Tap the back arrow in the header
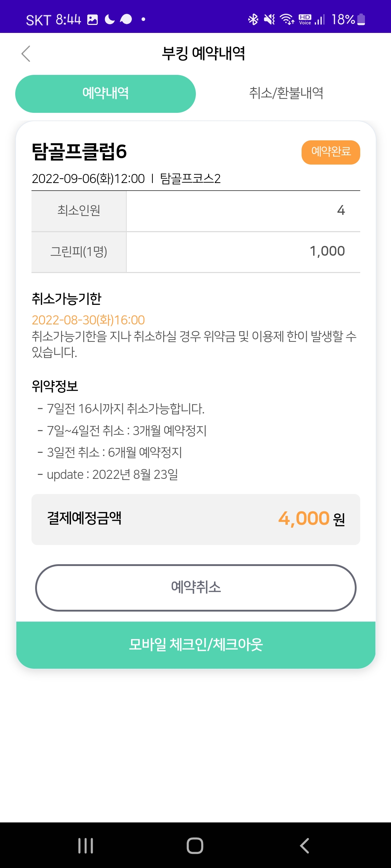Viewport: 391px width, 868px height. (x=26, y=54)
